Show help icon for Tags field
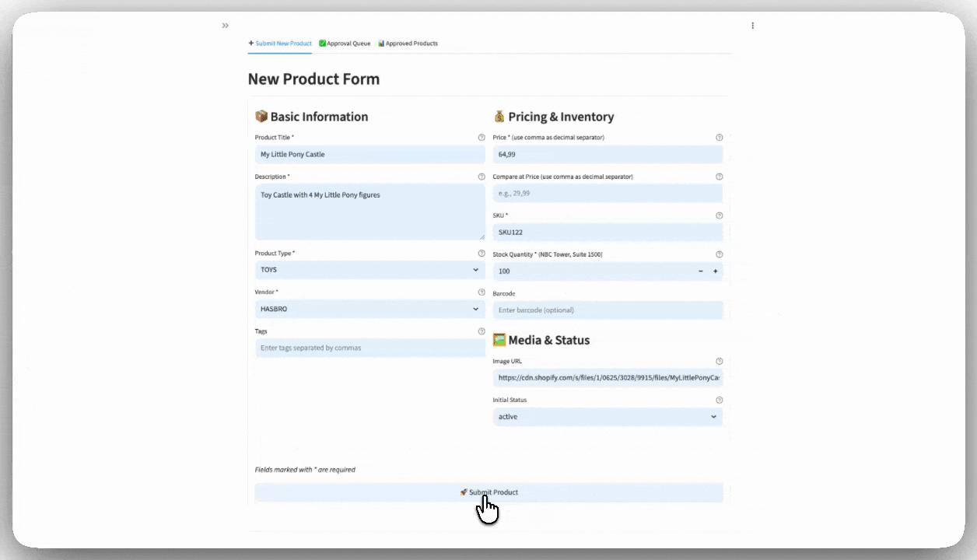977x560 pixels. (x=481, y=331)
